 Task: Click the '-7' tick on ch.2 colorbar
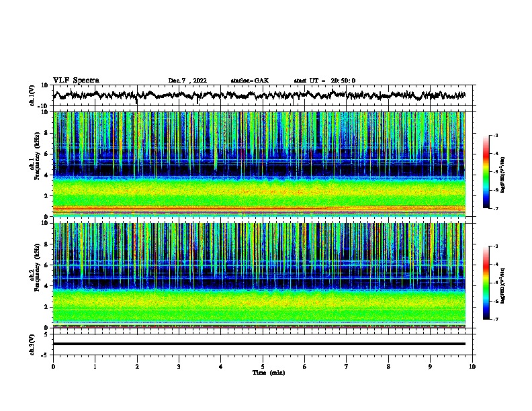pyautogui.click(x=495, y=319)
